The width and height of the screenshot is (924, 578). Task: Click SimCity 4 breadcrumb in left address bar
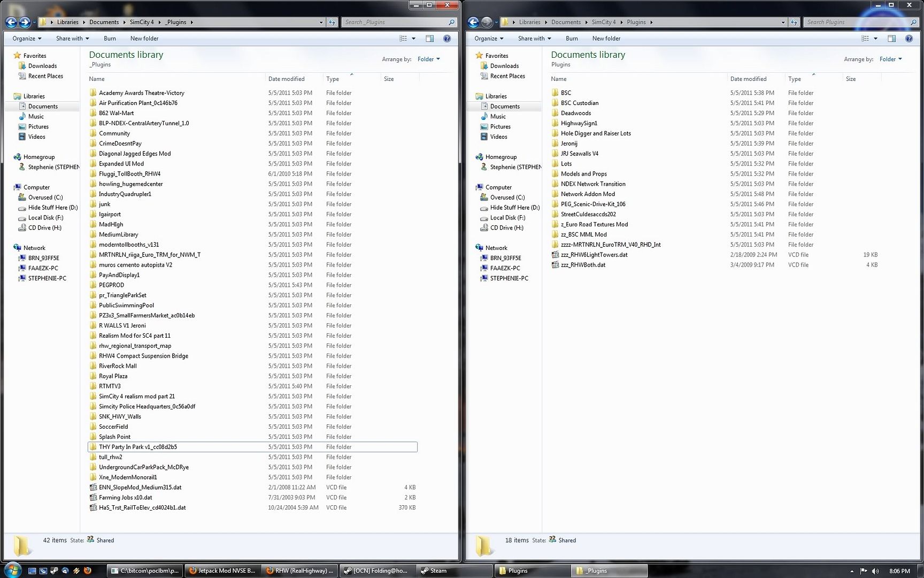(x=141, y=22)
